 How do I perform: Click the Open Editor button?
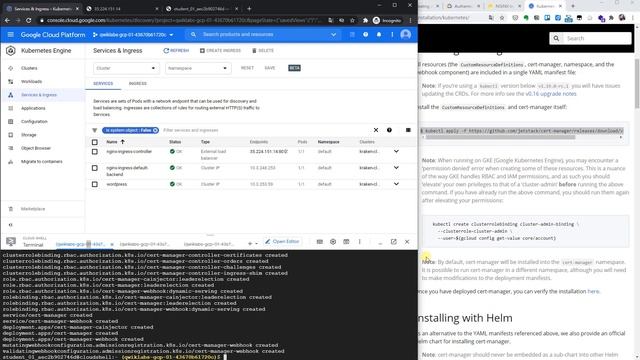(x=282, y=242)
